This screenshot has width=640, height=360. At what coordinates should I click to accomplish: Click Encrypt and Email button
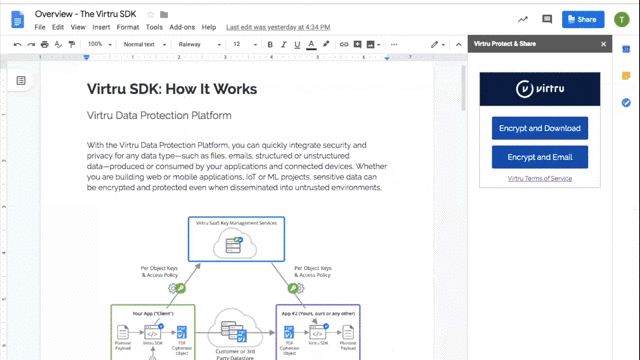pos(540,157)
